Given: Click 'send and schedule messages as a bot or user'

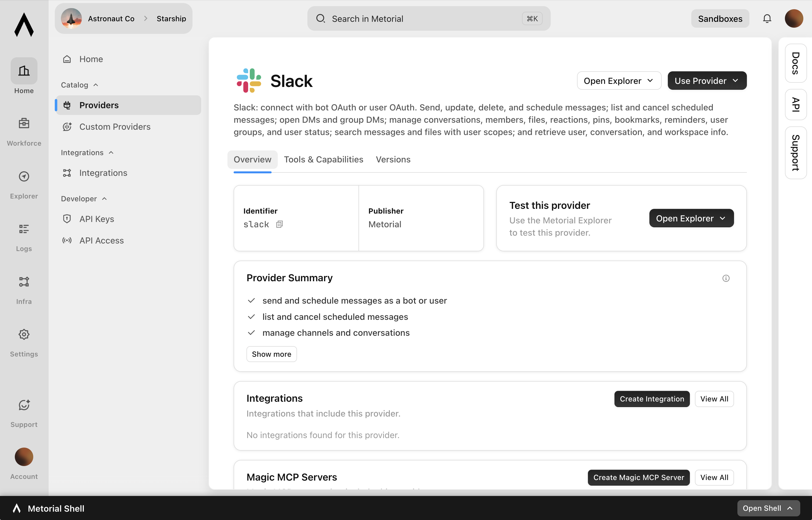Looking at the screenshot, I should (354, 301).
